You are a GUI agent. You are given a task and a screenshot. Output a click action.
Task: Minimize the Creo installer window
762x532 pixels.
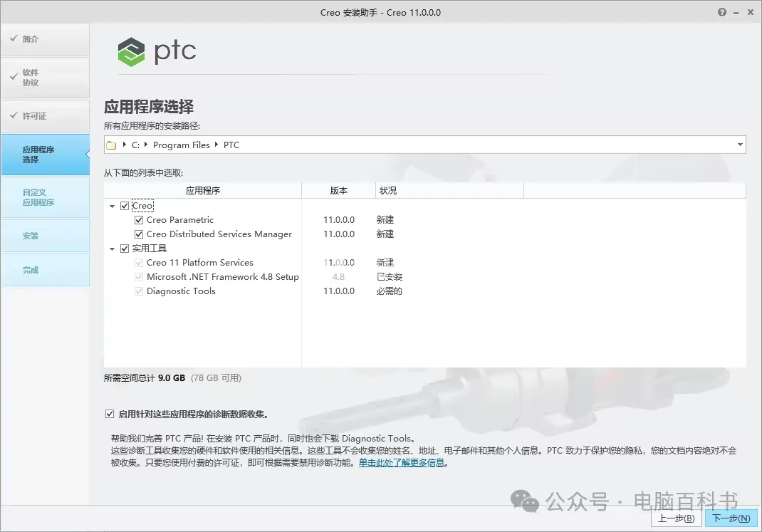click(736, 13)
